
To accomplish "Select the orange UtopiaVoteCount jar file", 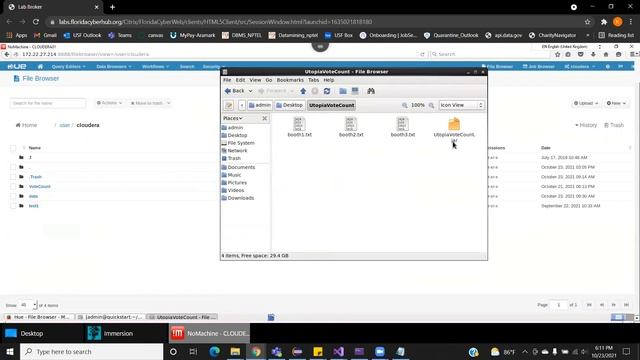I will 454,124.
